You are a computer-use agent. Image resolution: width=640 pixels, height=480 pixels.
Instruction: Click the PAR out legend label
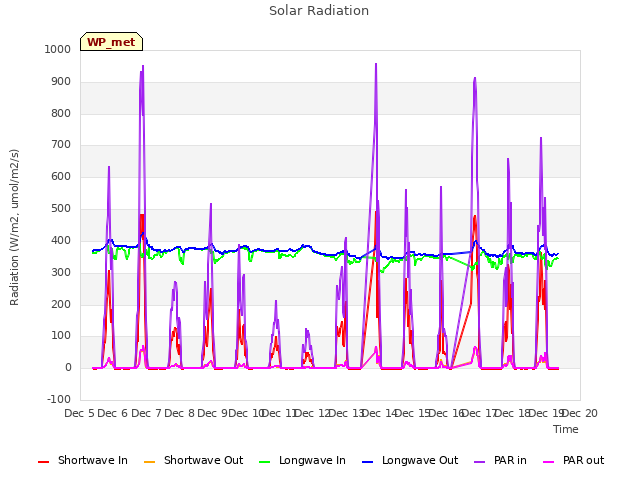[x=583, y=460]
